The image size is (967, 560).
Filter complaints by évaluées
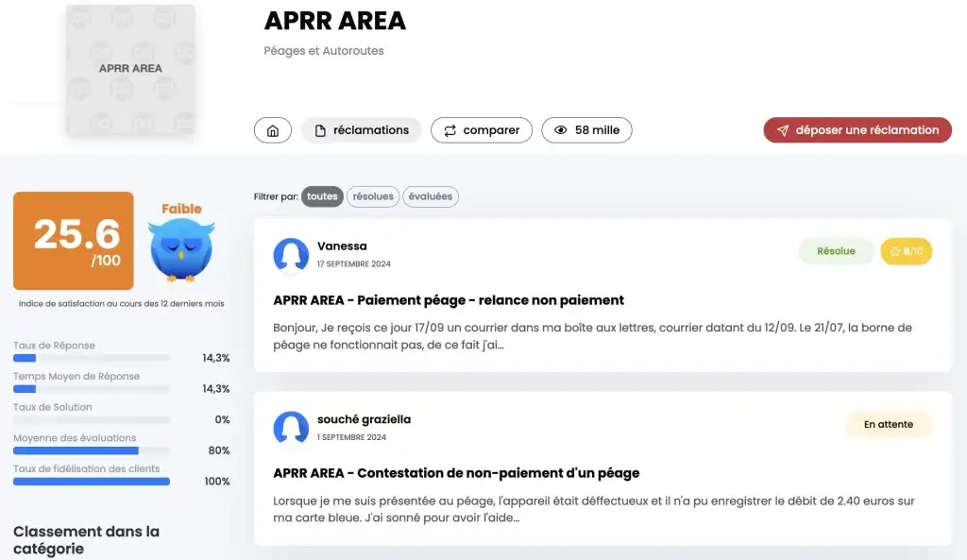(431, 196)
